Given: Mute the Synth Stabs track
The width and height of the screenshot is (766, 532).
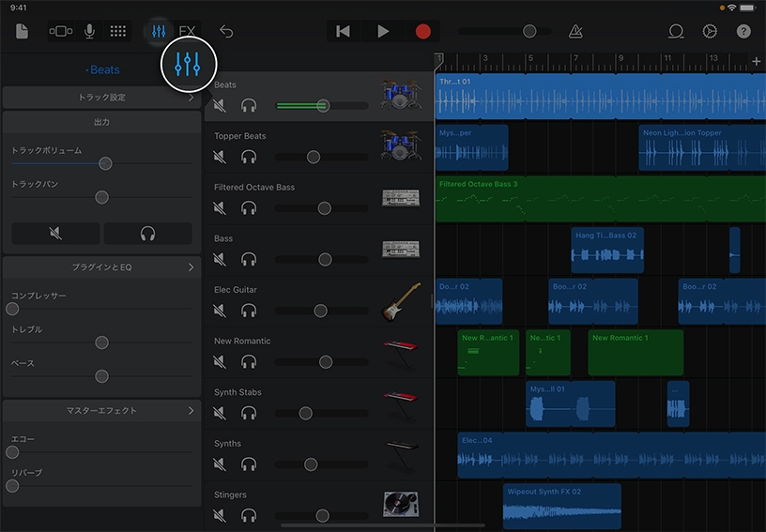Looking at the screenshot, I should click(x=220, y=413).
